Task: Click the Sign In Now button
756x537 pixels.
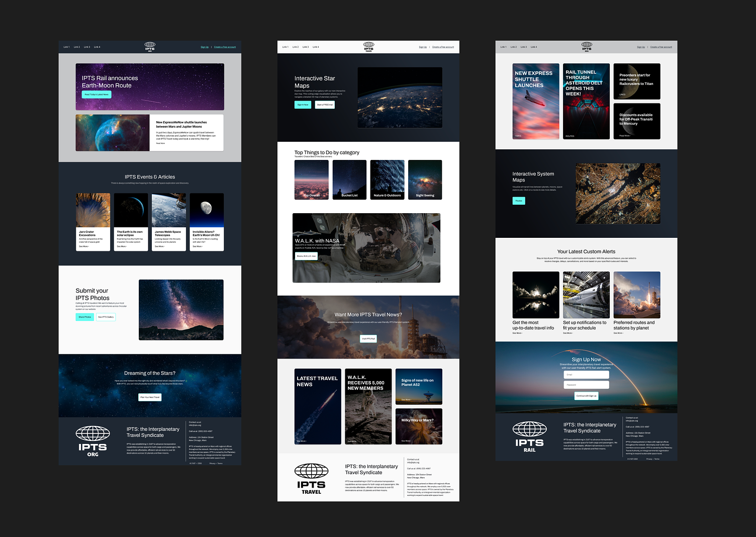Action: tap(303, 105)
